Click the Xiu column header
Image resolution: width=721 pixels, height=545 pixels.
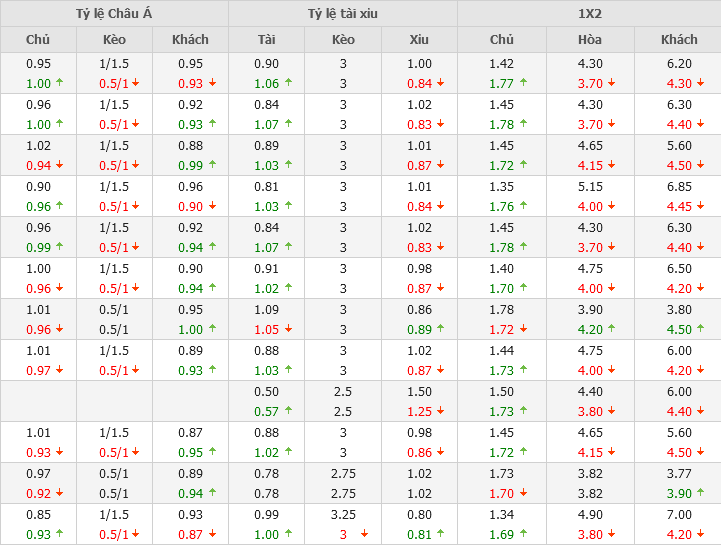[x=419, y=40]
